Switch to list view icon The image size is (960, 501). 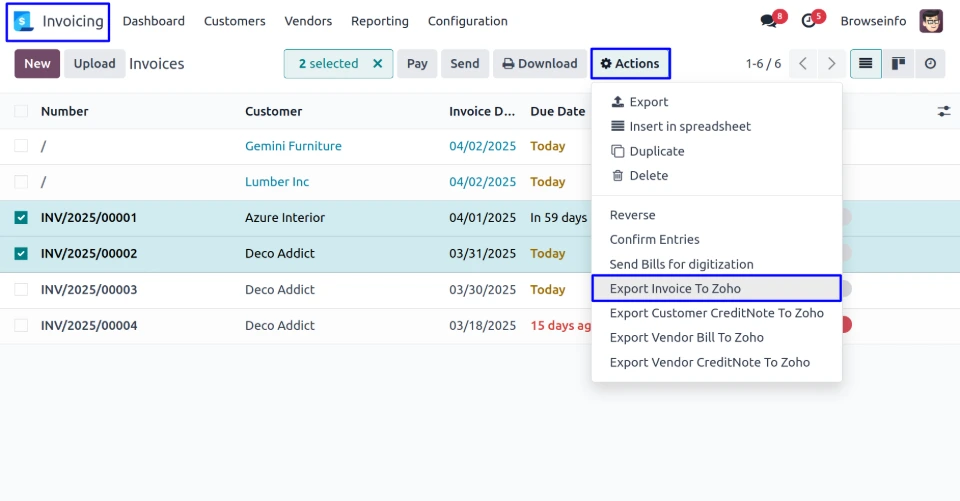pyautogui.click(x=865, y=64)
